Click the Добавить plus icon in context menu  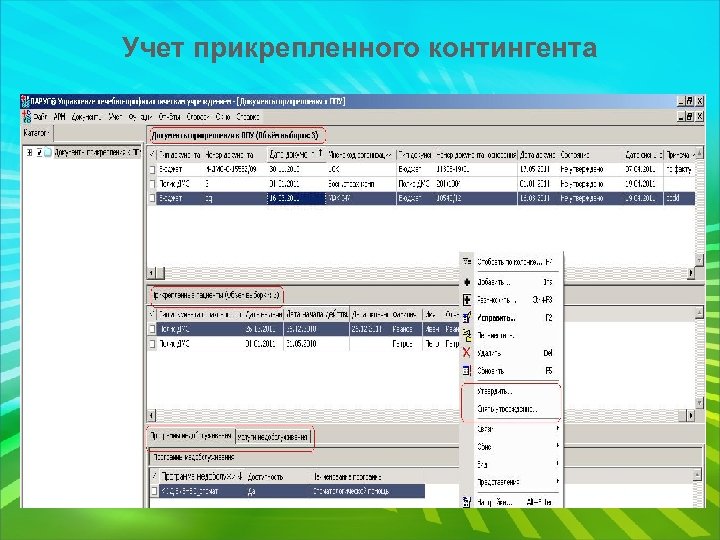click(467, 282)
